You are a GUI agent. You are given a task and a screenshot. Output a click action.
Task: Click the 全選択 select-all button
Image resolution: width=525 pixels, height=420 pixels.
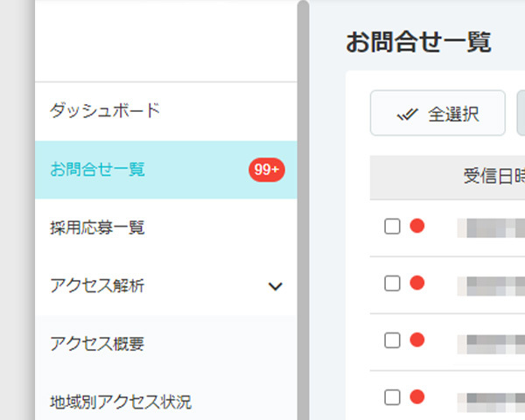pos(437,113)
